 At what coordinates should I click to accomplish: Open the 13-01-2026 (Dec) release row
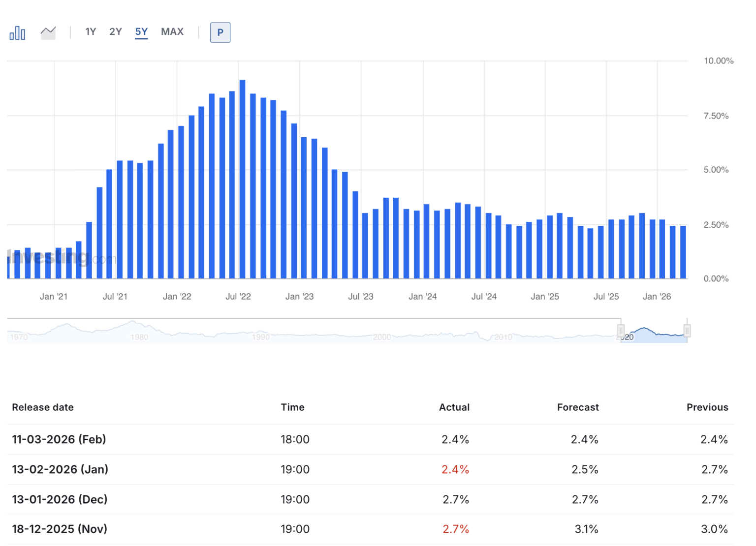pos(60,499)
